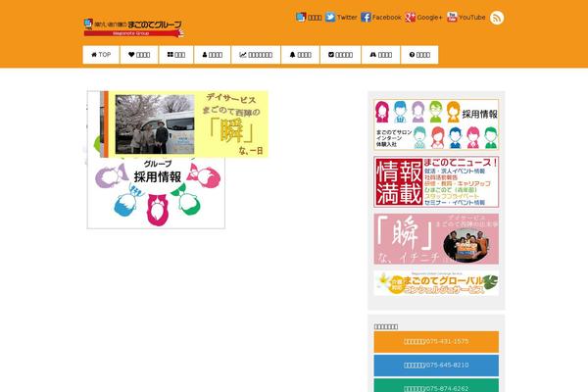Image resolution: width=588 pixels, height=392 pixels.
Task: Click the まごのてグループ logo in the header
Action: (134, 27)
